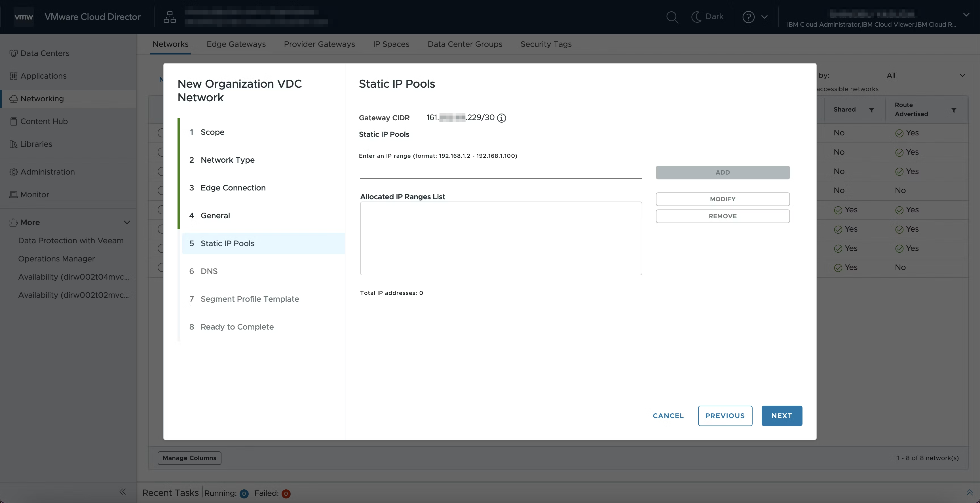Click the search magnifier icon in header
The width and height of the screenshot is (980, 503).
[672, 17]
